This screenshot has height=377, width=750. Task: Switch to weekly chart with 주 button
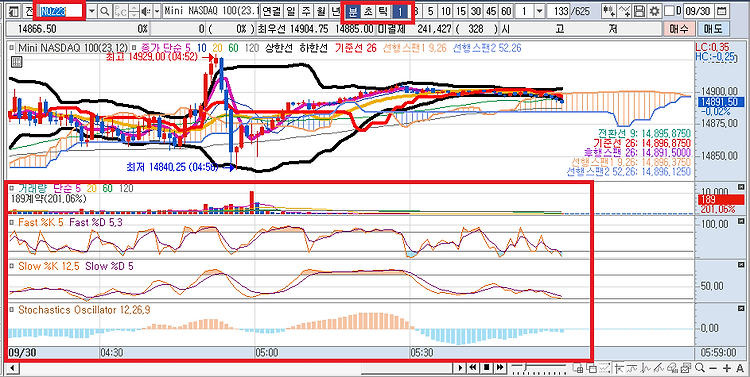[305, 10]
